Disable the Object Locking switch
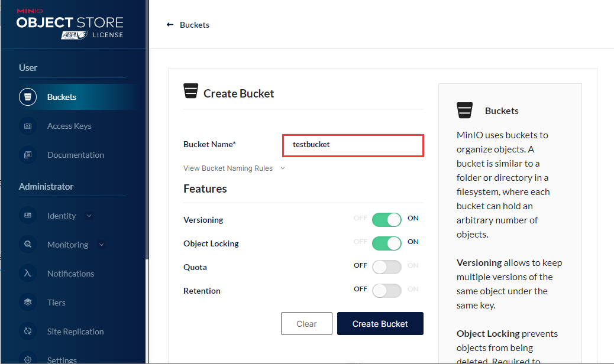The height and width of the screenshot is (364, 614). point(387,243)
